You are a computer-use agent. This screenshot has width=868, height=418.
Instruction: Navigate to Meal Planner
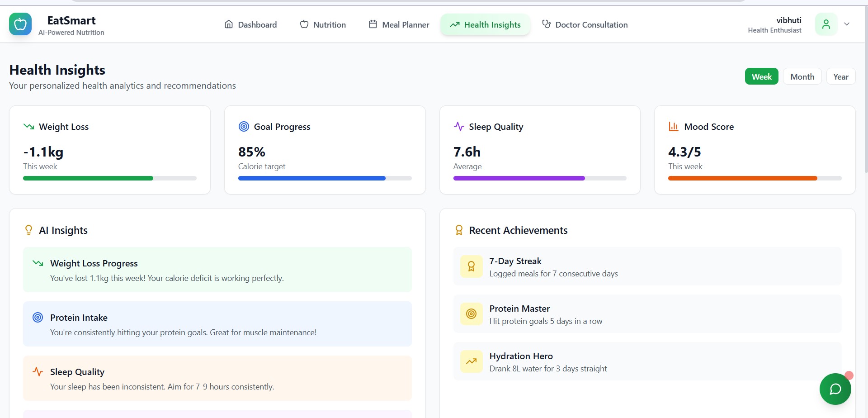(x=399, y=24)
